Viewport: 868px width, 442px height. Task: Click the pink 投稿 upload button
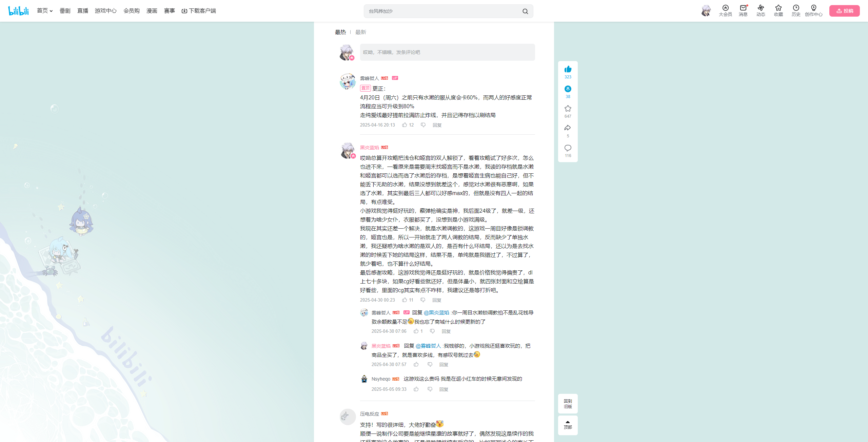click(844, 11)
